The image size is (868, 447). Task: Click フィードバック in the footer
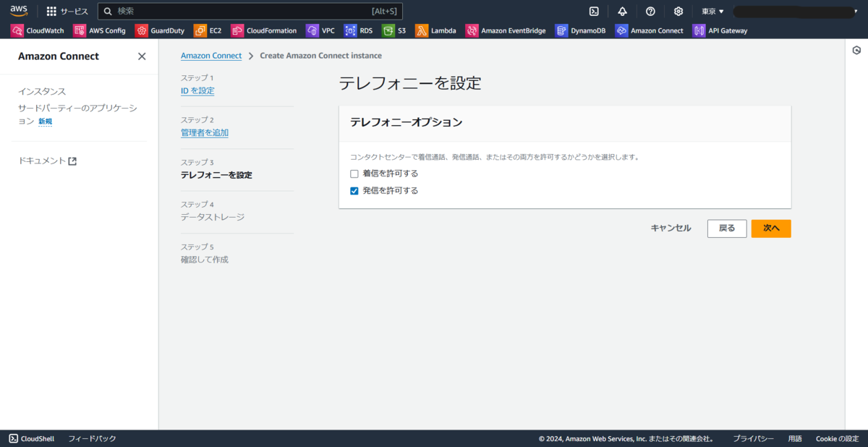pyautogui.click(x=92, y=438)
